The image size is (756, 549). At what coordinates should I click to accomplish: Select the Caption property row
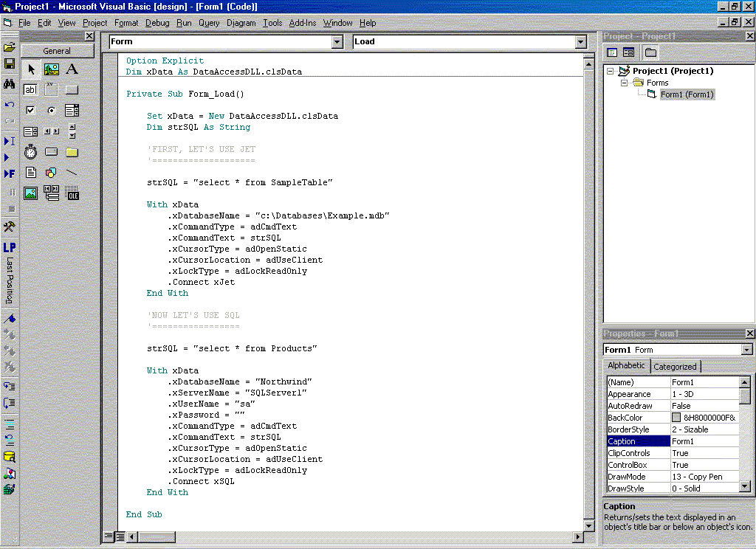click(673, 441)
